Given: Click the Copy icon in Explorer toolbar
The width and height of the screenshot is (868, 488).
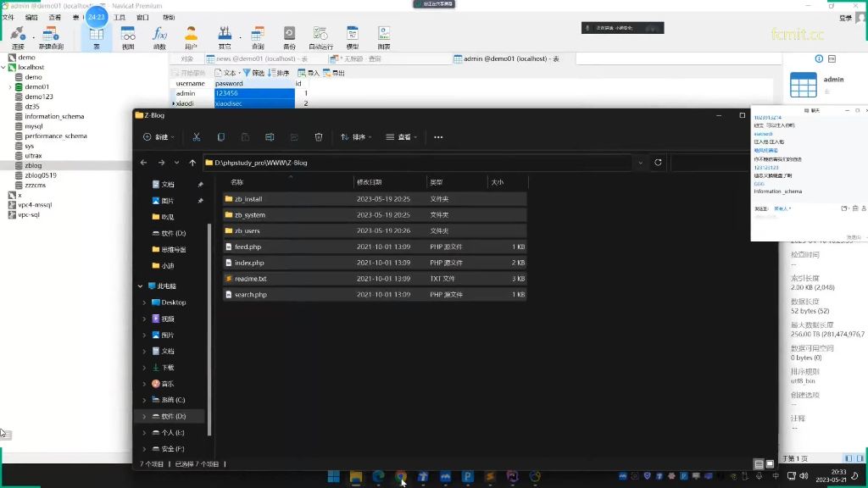Looking at the screenshot, I should click(x=221, y=136).
